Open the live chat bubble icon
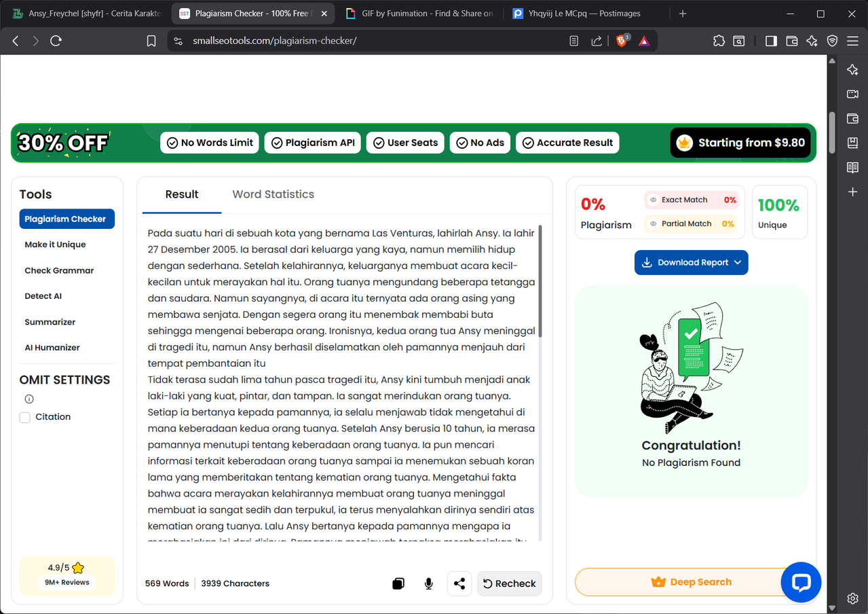 click(x=801, y=582)
